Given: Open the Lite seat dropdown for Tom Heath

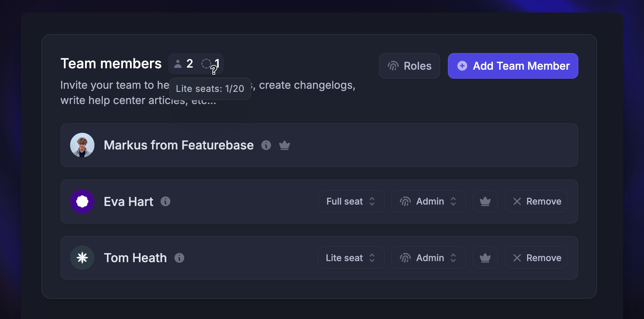Looking at the screenshot, I should [351, 258].
